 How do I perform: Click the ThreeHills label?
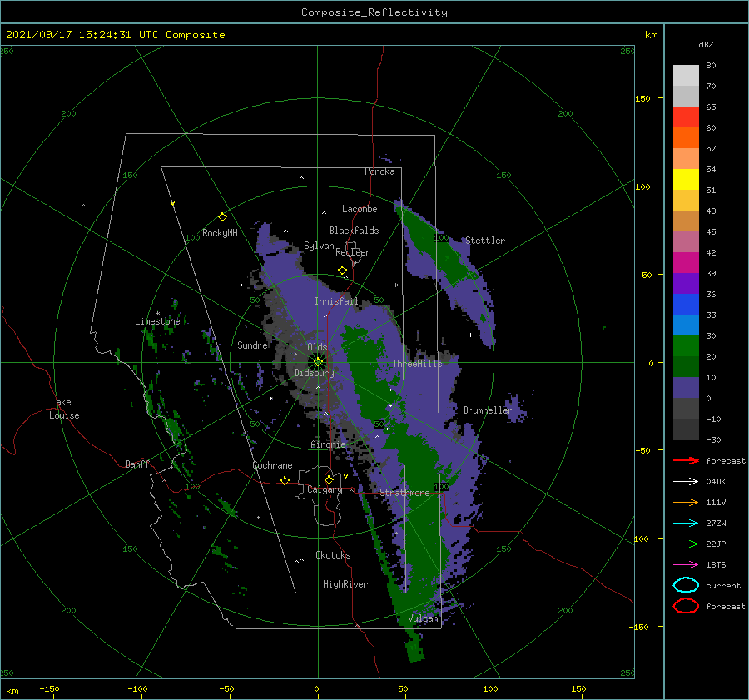[x=418, y=364]
